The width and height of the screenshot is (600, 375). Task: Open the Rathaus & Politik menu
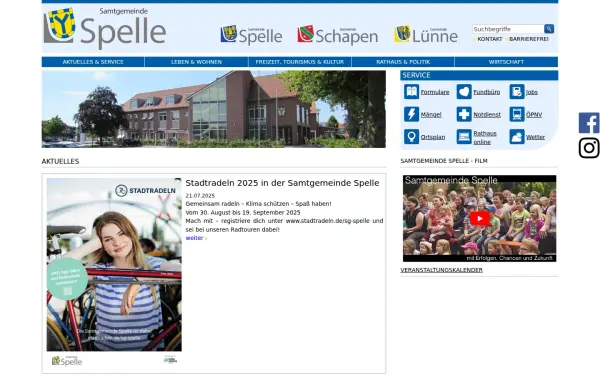[x=403, y=62]
